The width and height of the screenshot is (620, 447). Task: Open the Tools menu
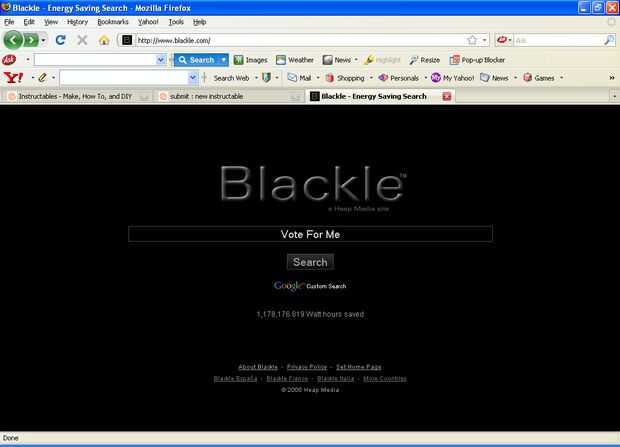tap(176, 22)
